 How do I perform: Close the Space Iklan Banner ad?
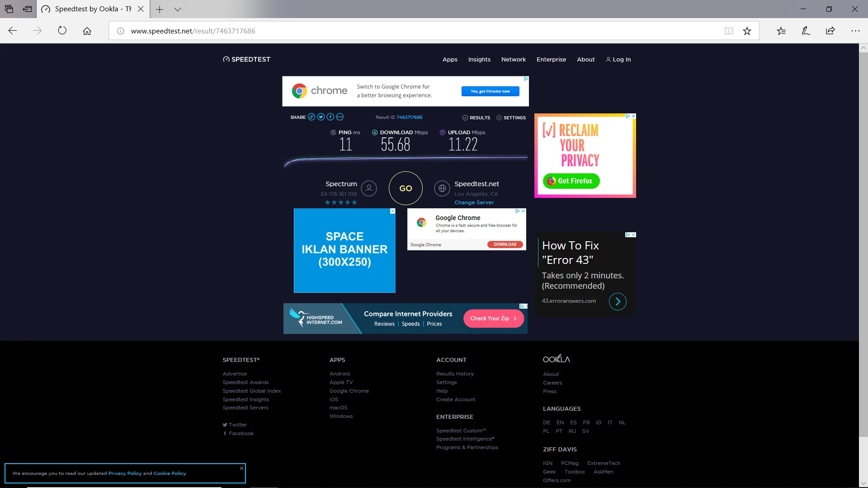(x=392, y=211)
